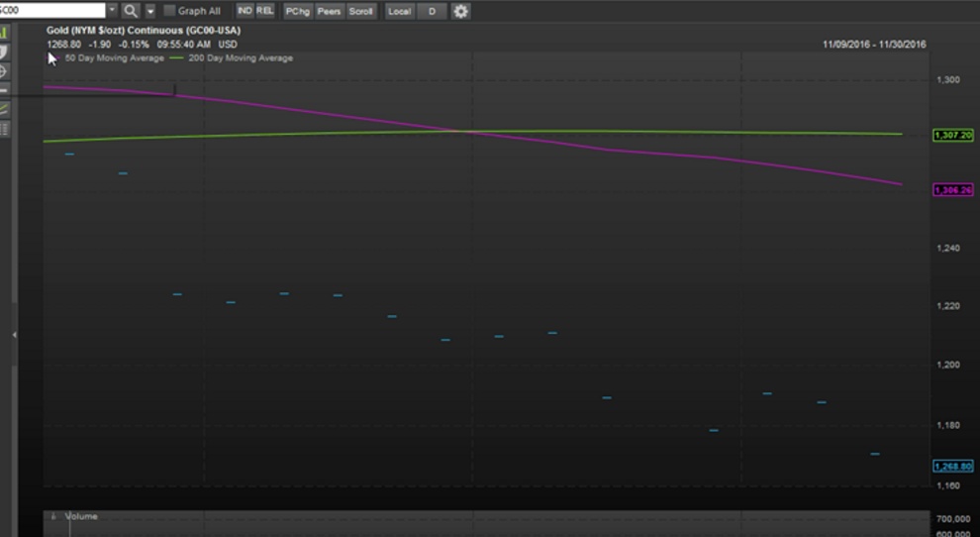Click the IND indicators button

point(245,11)
